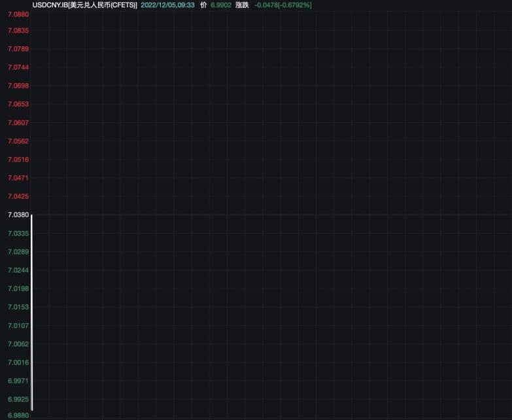The image size is (512, 420).
Task: Click the white 7.0380 reference price label
Action: (x=18, y=215)
